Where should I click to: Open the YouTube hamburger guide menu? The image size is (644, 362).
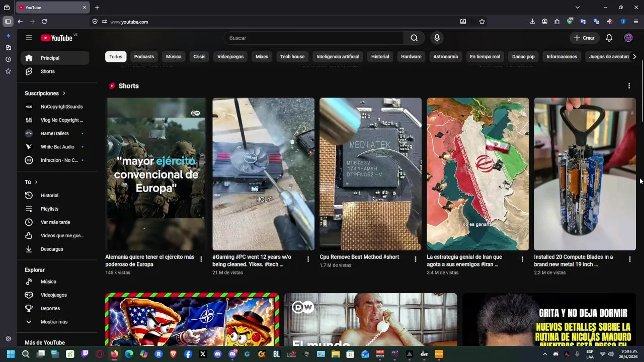[29, 38]
